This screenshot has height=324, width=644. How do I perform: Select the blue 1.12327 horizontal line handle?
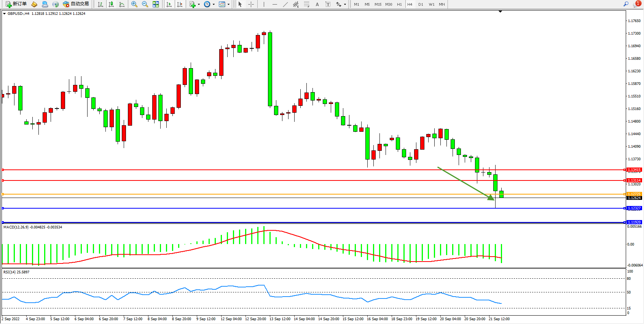3,208
